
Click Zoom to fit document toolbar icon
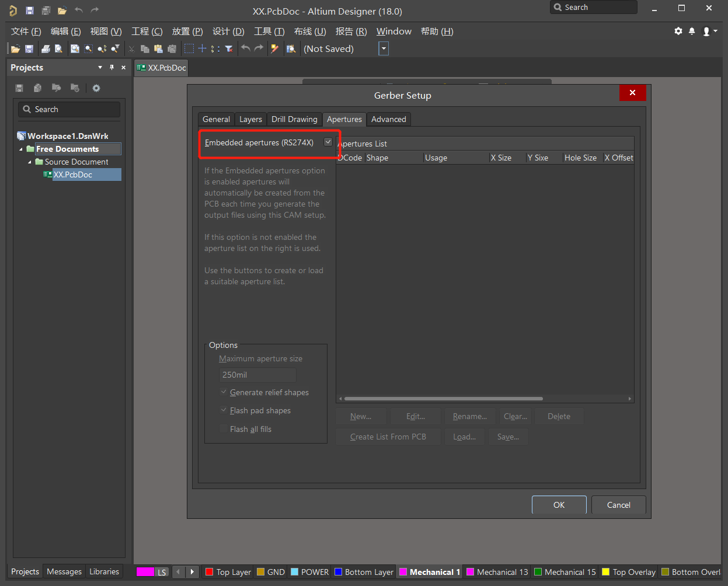pyautogui.click(x=75, y=49)
